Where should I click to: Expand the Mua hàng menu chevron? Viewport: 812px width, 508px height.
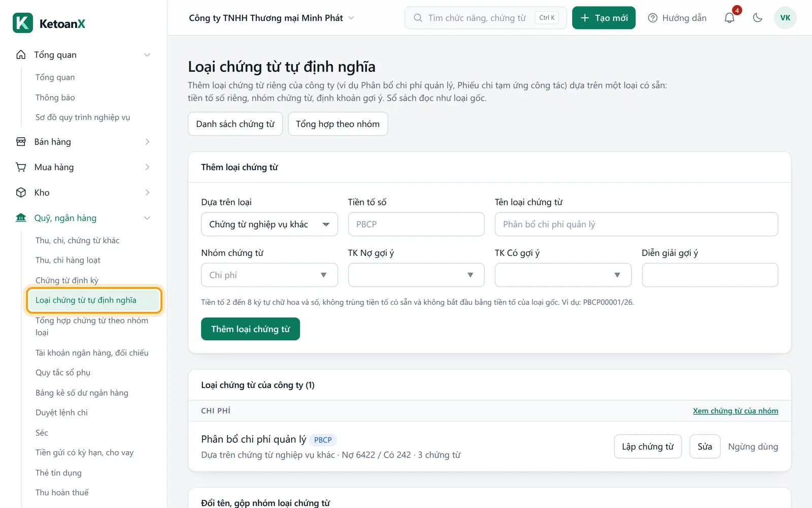147,167
